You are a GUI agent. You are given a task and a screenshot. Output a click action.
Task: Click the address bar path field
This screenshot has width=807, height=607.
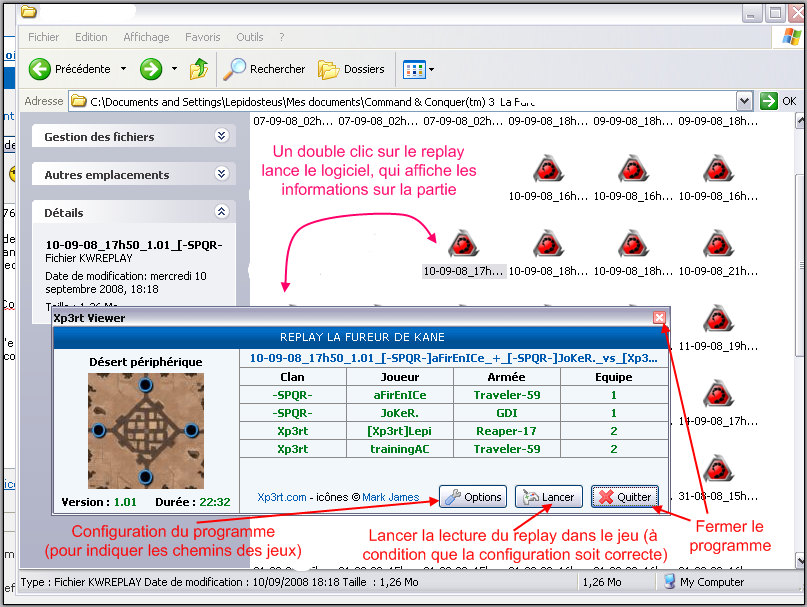[x=402, y=101]
